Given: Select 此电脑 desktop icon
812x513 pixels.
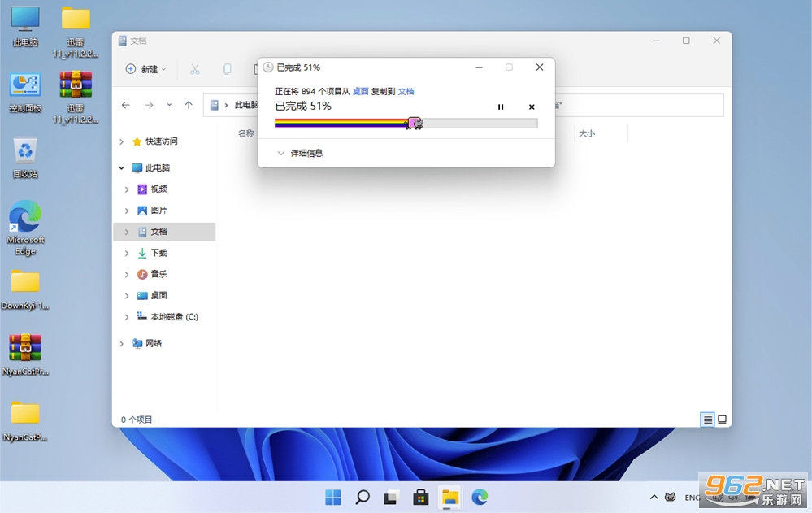Looking at the screenshot, I should (x=25, y=26).
